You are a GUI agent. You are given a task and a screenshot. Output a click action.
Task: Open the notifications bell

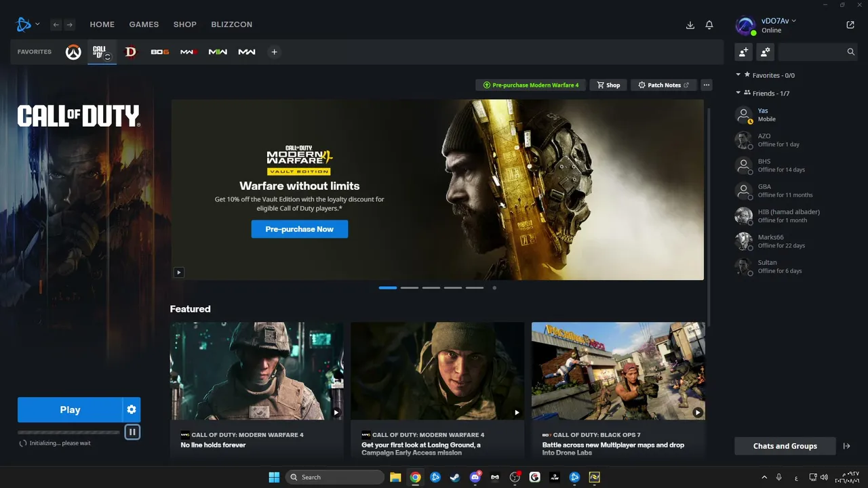pos(709,25)
